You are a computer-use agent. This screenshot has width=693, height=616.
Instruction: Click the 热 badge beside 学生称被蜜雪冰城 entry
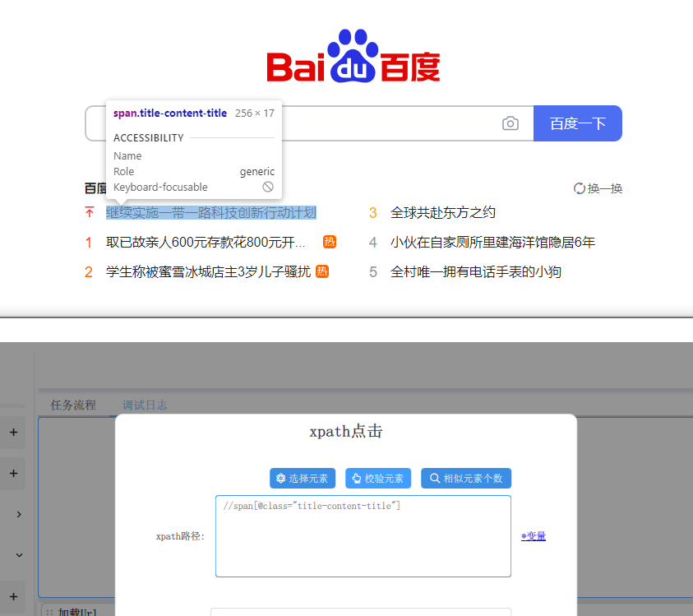[322, 271]
